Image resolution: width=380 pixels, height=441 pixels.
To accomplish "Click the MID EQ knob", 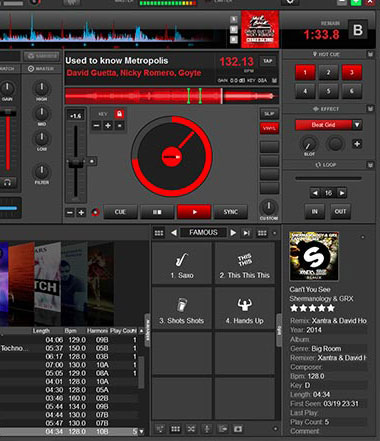I will 42,113.
